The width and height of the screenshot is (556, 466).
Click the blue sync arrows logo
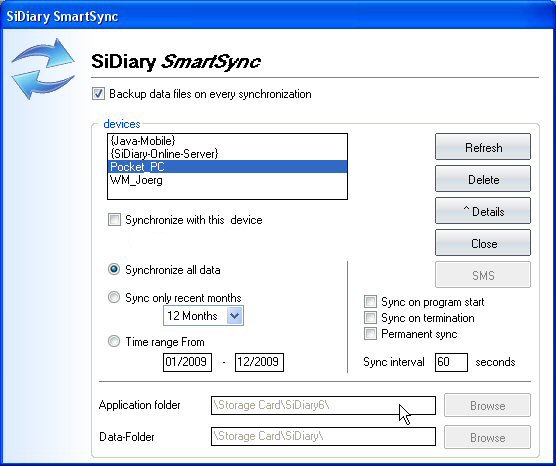tap(43, 69)
